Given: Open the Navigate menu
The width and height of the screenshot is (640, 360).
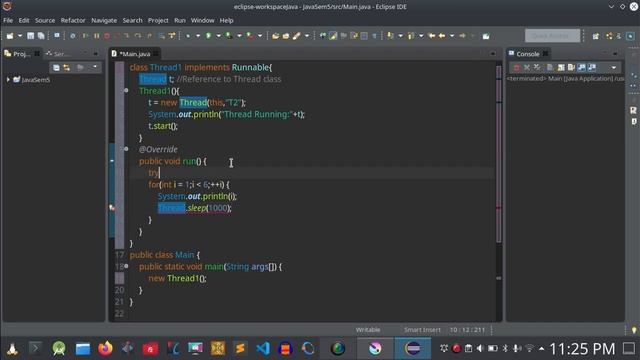Looking at the screenshot, I should click(104, 20).
